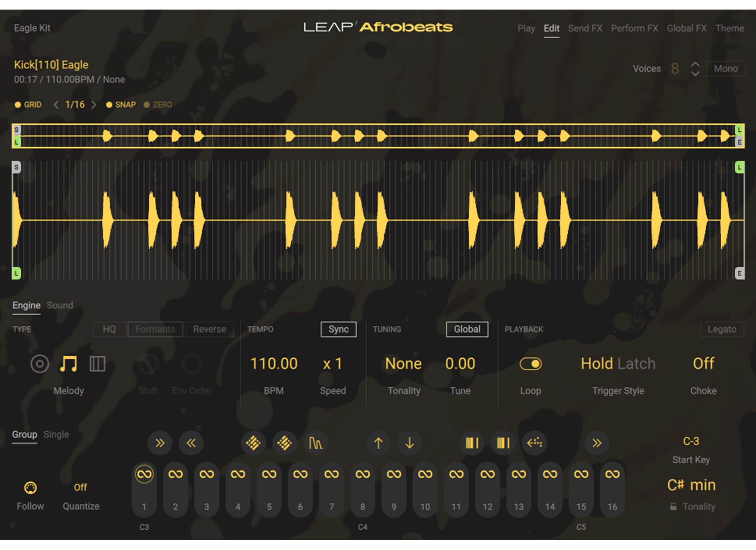Decrease grid size with left chevron
The image size is (756, 550).
point(56,105)
